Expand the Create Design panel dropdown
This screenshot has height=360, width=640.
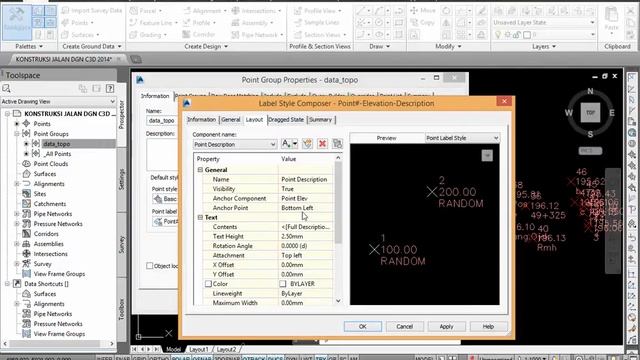(206, 46)
